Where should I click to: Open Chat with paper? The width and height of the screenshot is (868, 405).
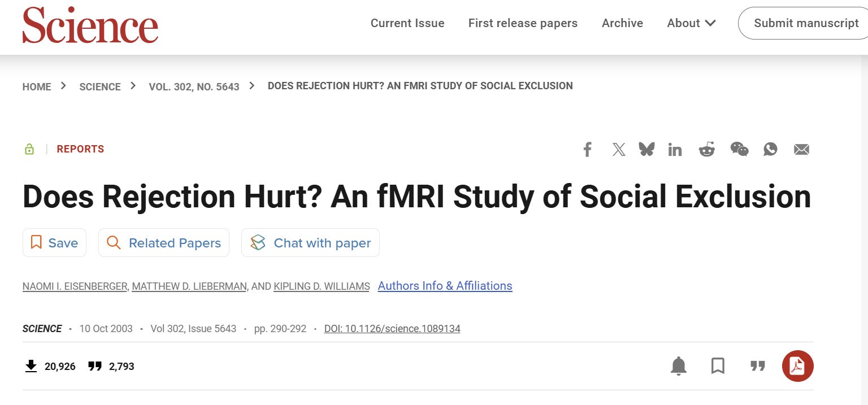point(310,243)
